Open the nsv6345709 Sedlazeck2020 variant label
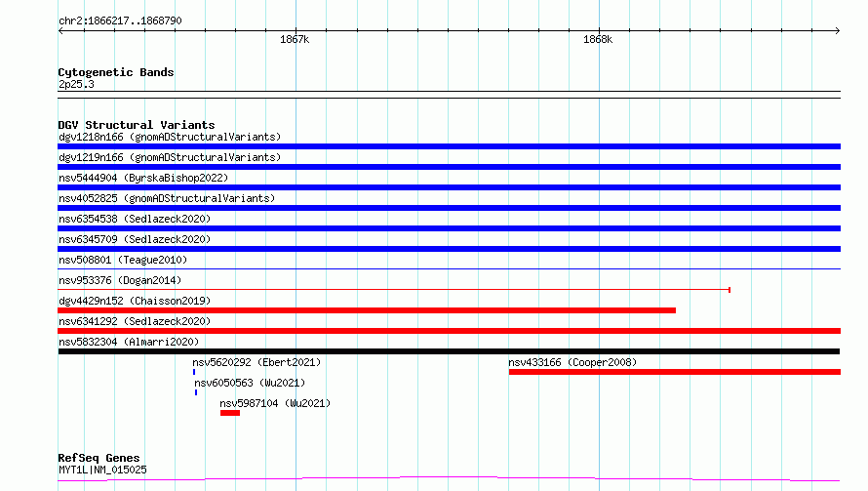The height and width of the screenshot is (491, 868). 135,239
